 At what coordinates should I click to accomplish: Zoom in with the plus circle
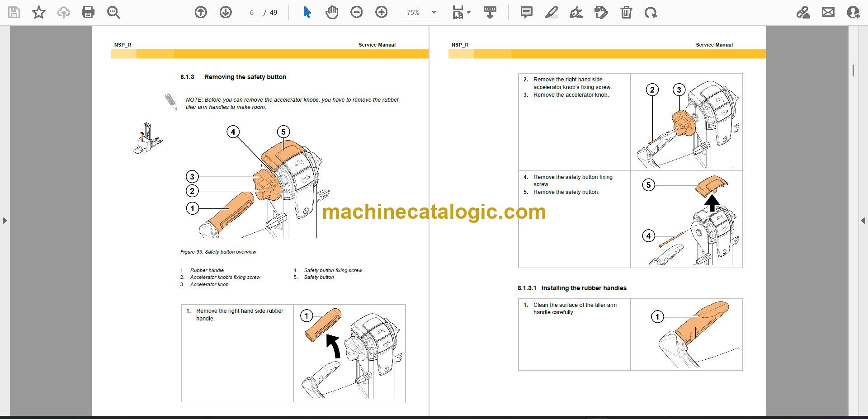click(382, 12)
